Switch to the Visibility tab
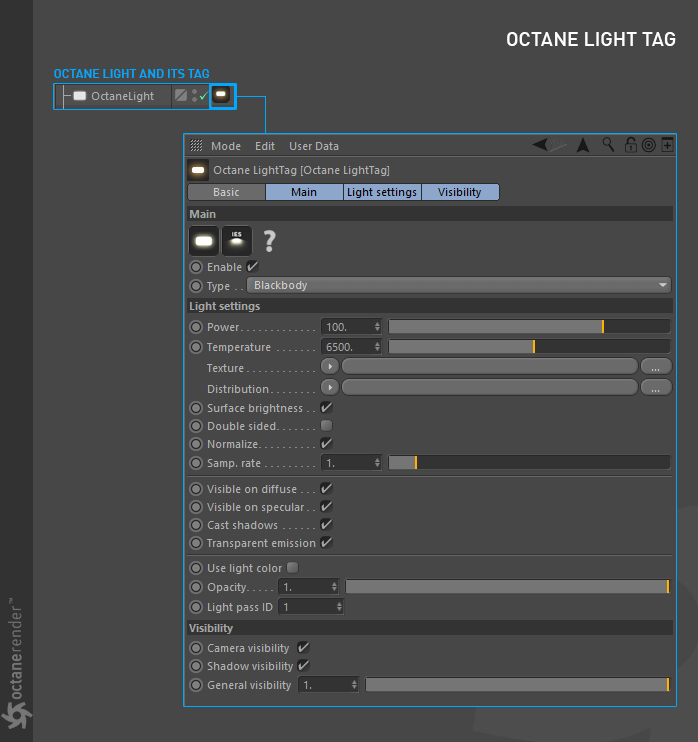 click(x=459, y=192)
